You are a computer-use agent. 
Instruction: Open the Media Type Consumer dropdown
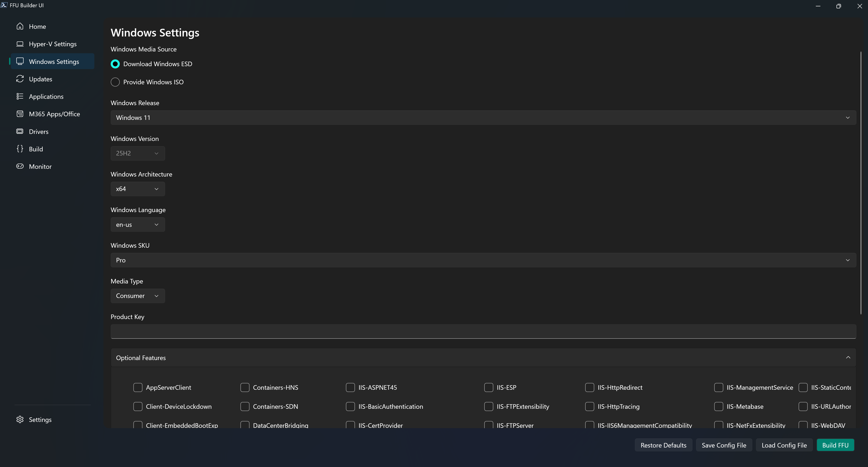click(137, 296)
